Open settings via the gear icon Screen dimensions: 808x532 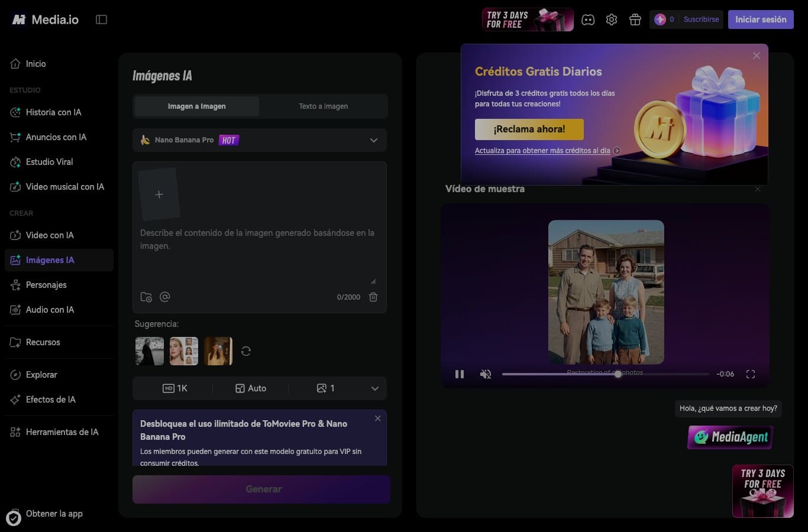[612, 20]
